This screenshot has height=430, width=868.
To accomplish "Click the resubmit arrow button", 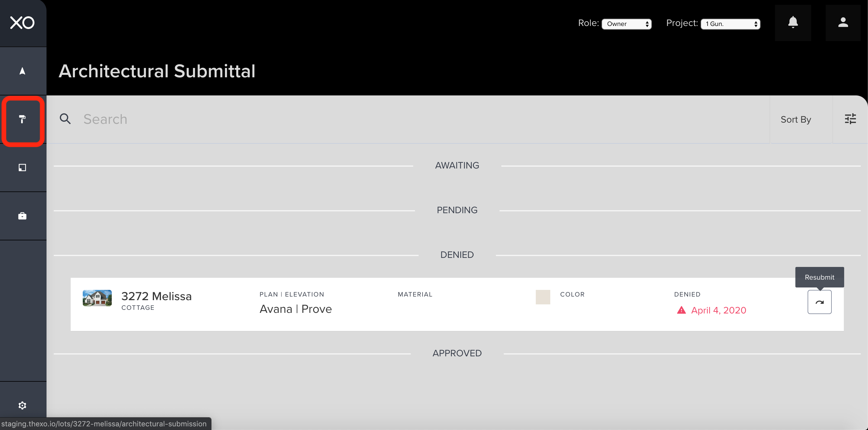I will [819, 302].
